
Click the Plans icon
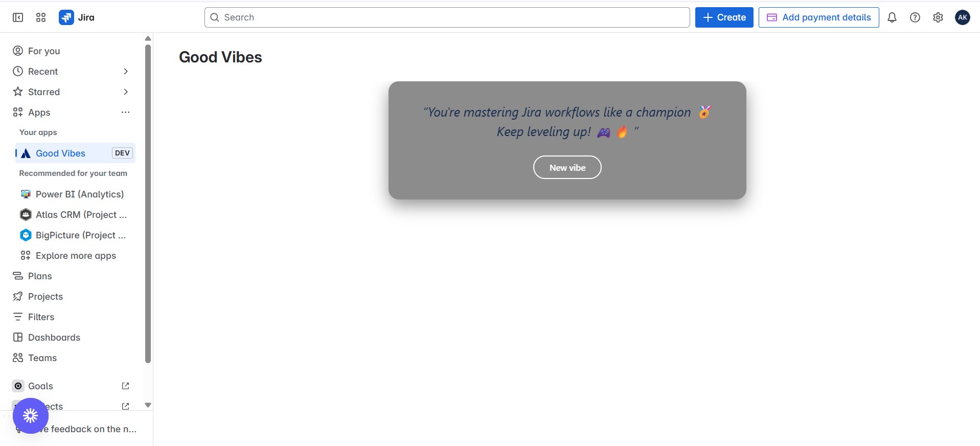coord(18,276)
